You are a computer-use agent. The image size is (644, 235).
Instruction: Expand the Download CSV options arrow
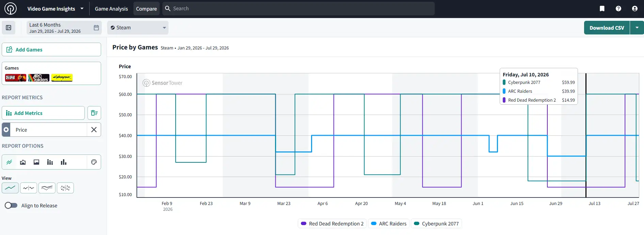click(637, 28)
